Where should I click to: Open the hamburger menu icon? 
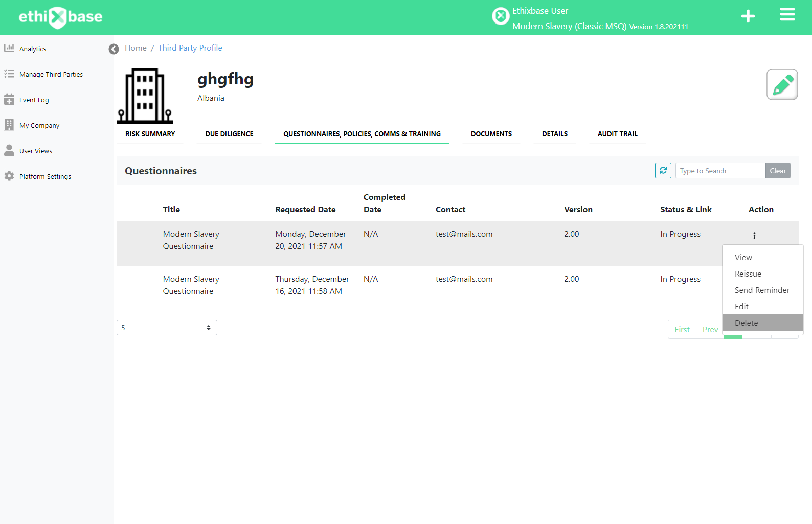tap(787, 15)
